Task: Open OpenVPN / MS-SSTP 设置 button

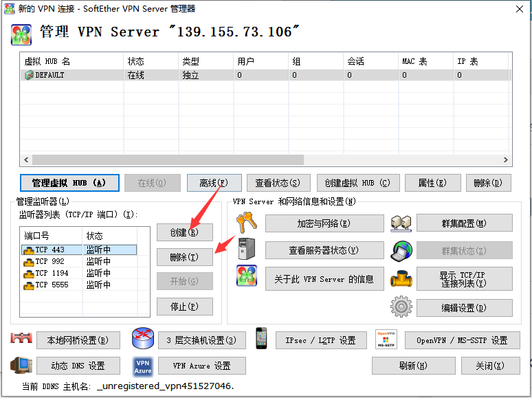Action: (x=462, y=340)
